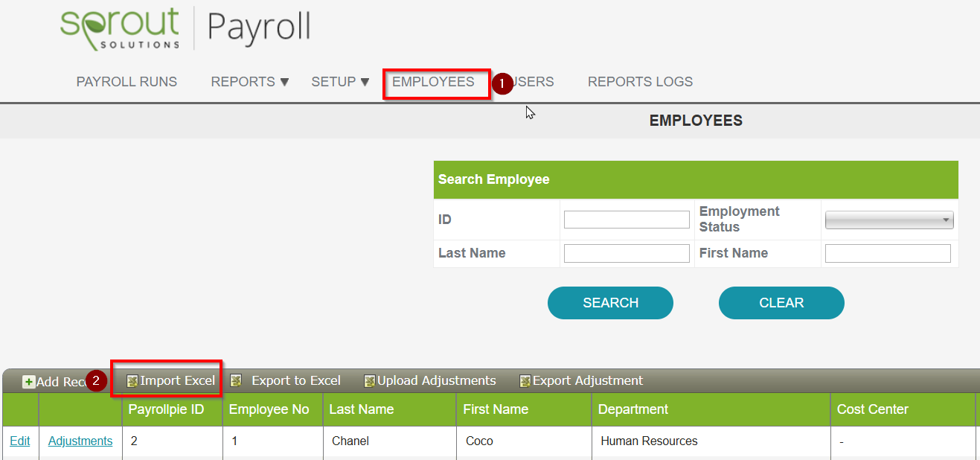Click the Payrollpie ID column header
The image size is (980, 460).
[173, 409]
